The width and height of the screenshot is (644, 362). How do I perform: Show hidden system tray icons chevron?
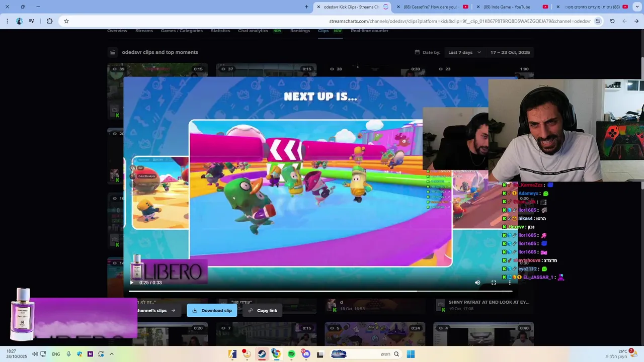click(112, 354)
